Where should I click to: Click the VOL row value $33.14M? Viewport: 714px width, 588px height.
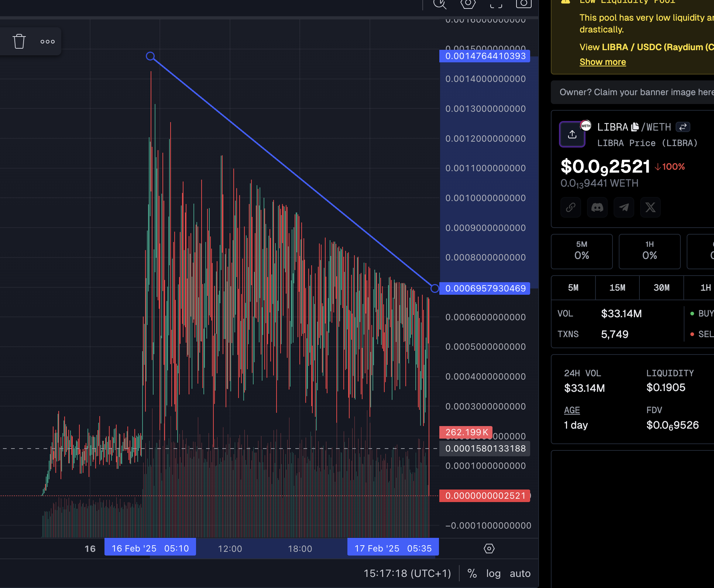pyautogui.click(x=621, y=314)
